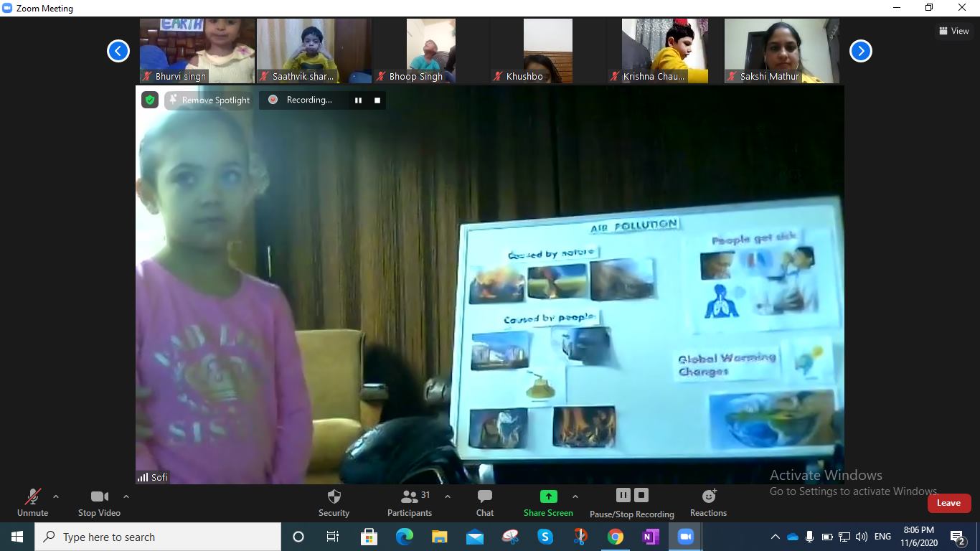
Task: Click the microphone tray icon
Action: (x=810, y=537)
